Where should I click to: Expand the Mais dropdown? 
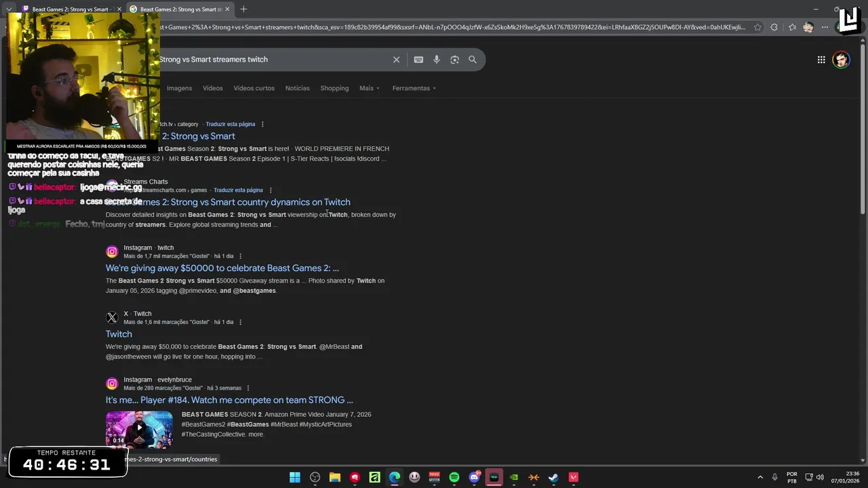[x=370, y=88]
